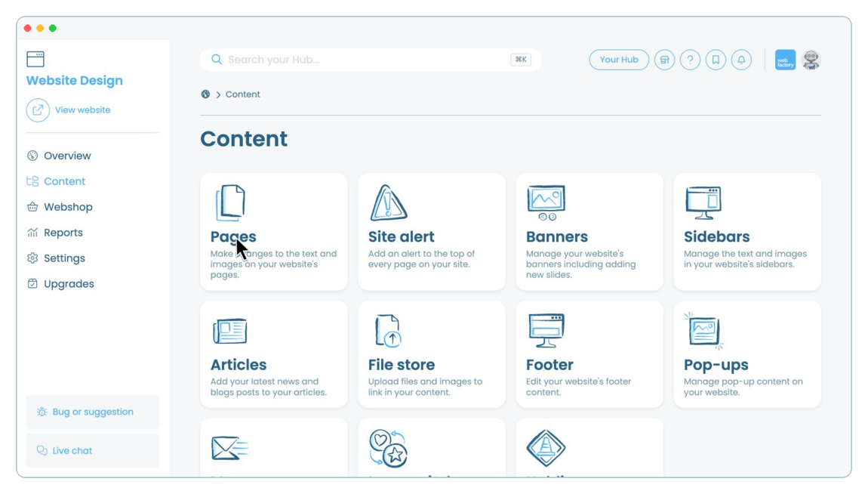868x494 pixels.
Task: Open the Pages card document icon
Action: pos(230,202)
